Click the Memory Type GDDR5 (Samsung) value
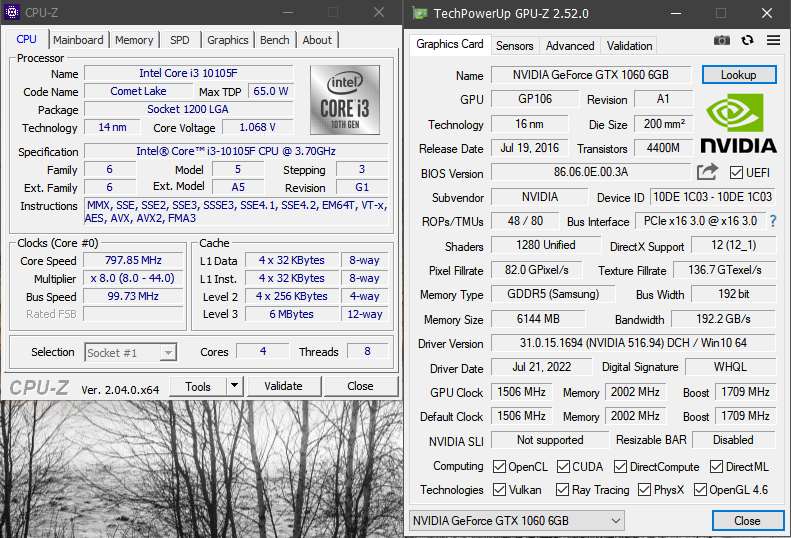Screen dimensions: 791x538 (553, 294)
